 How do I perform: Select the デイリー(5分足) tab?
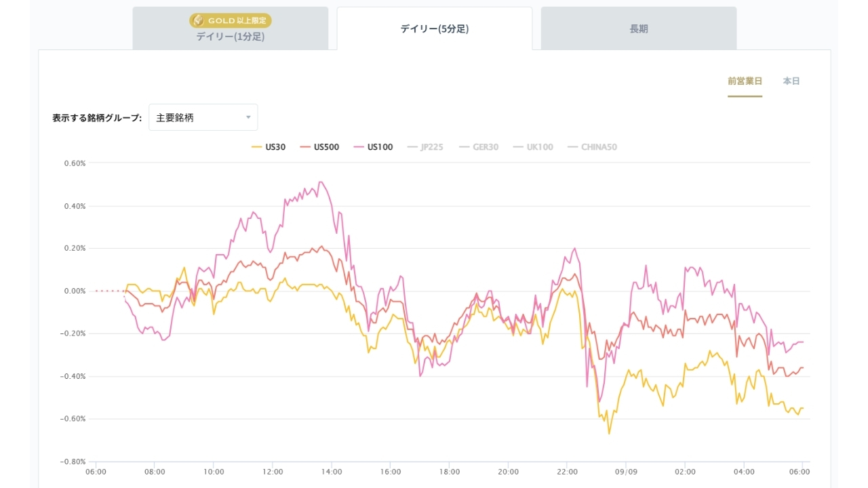click(435, 28)
